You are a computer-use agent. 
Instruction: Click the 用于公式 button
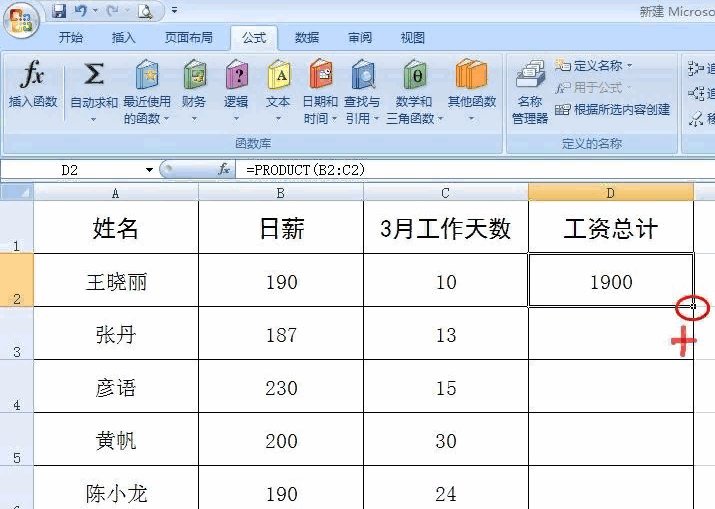point(594,87)
